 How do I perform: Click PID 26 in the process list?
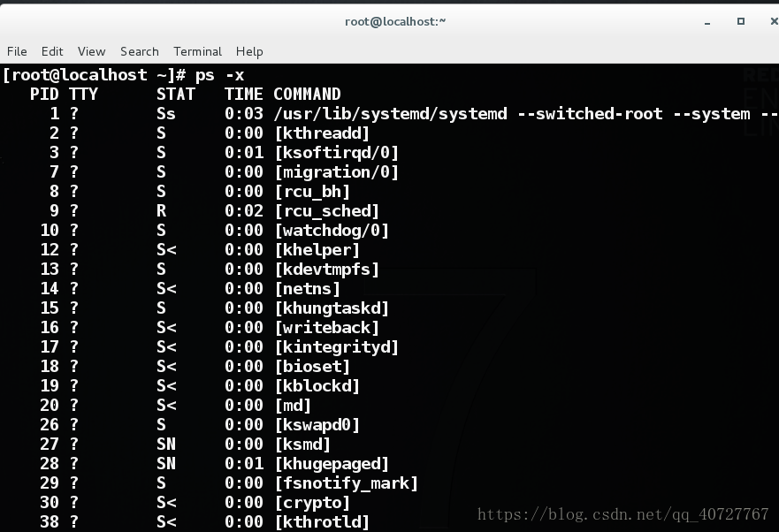[50, 425]
